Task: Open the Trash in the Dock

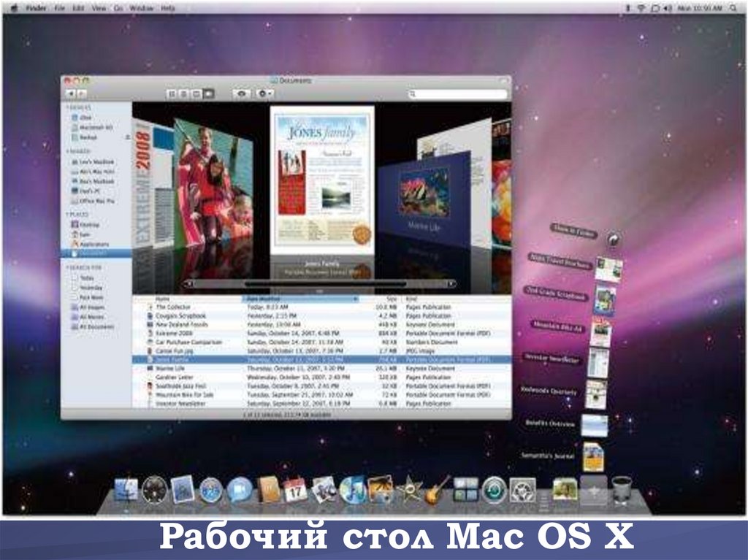Action: pos(622,490)
